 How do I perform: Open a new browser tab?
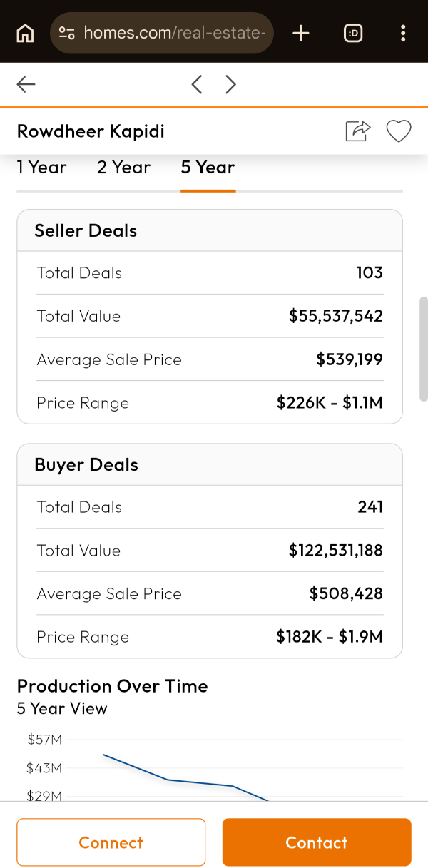tap(301, 33)
